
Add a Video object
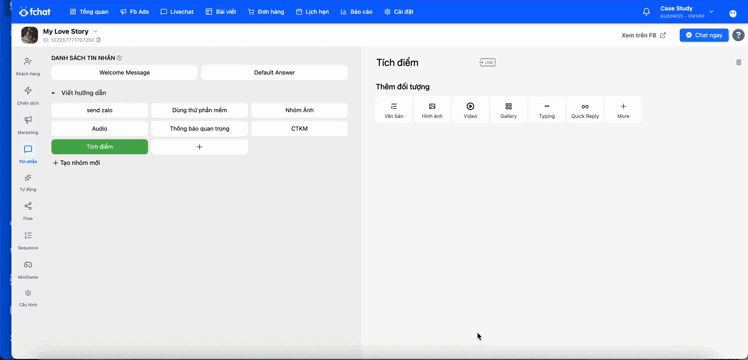(470, 110)
